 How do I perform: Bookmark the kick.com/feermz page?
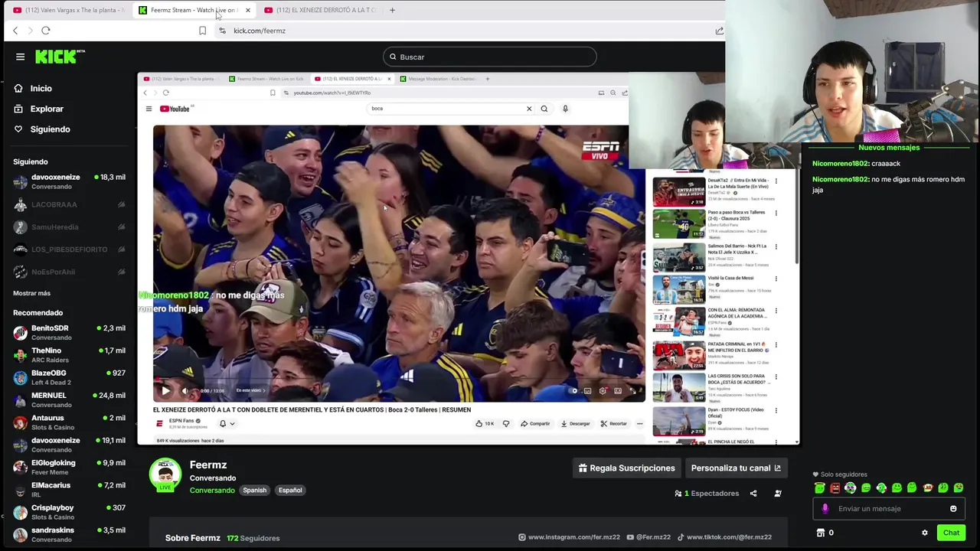202,31
